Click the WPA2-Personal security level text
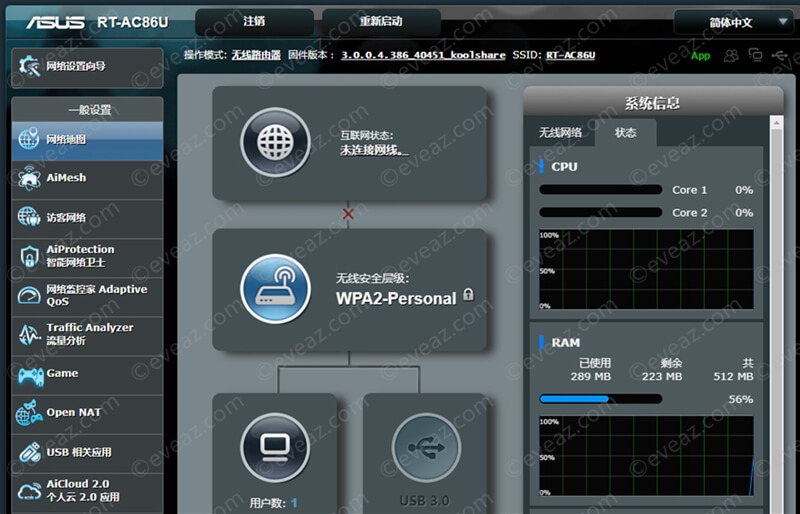 click(396, 299)
